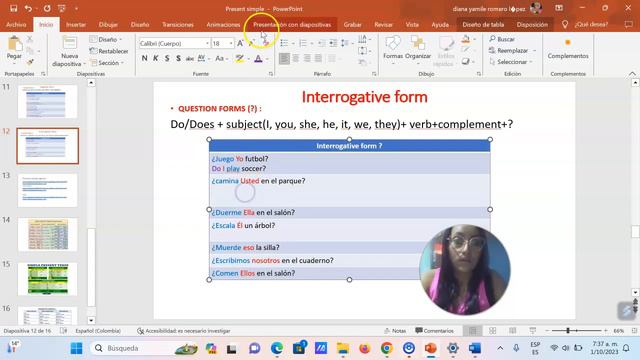640x360 pixels.
Task: Apply the yellow text highlight color
Action: (x=240, y=58)
